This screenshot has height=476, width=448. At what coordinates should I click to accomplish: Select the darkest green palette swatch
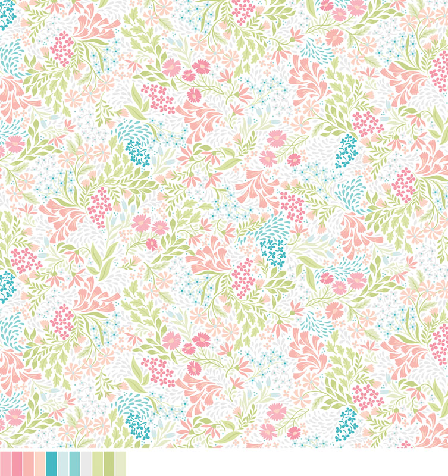109,464
